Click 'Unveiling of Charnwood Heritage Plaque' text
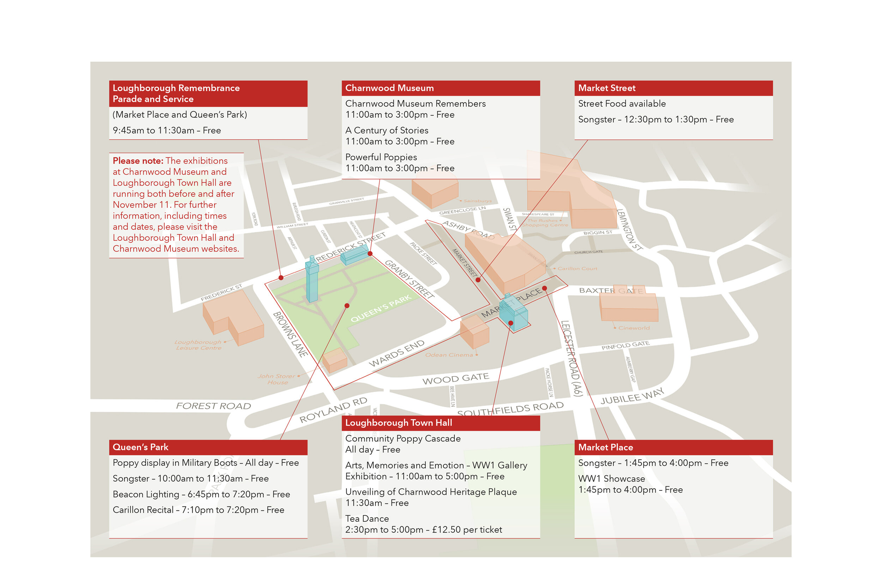The height and width of the screenshot is (588, 882). (x=431, y=492)
